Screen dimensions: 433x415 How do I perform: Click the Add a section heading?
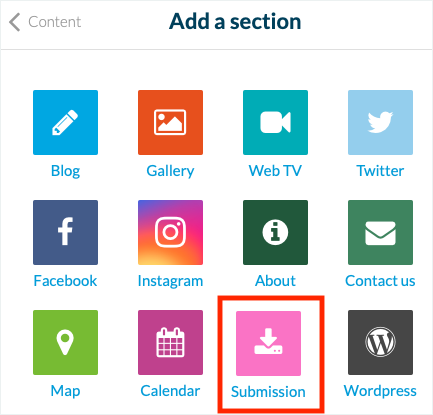235,22
